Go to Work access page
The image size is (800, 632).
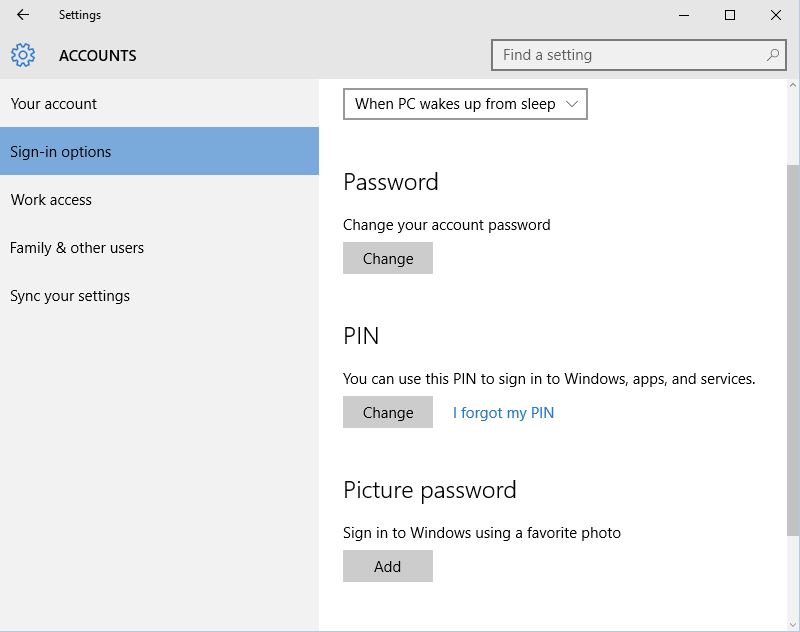point(51,200)
